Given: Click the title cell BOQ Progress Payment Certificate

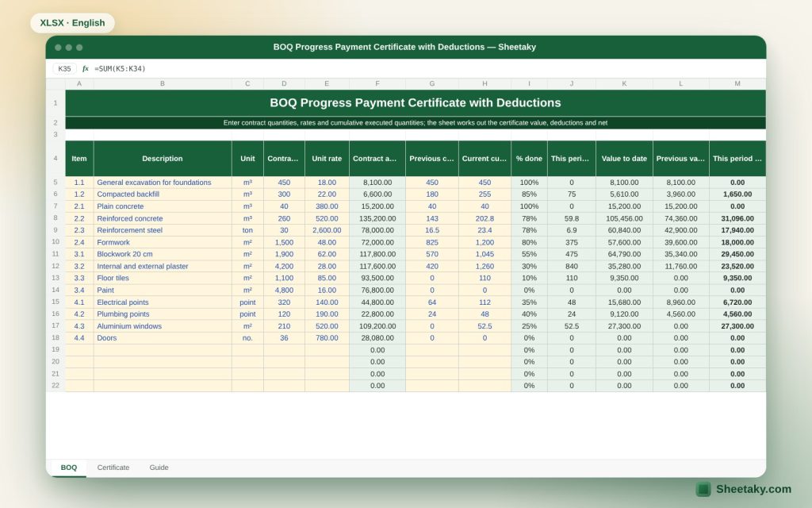Looking at the screenshot, I should pos(416,102).
